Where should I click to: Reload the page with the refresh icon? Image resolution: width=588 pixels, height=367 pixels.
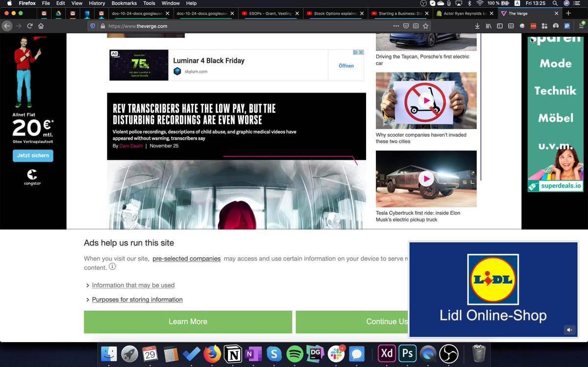pyautogui.click(x=30, y=26)
